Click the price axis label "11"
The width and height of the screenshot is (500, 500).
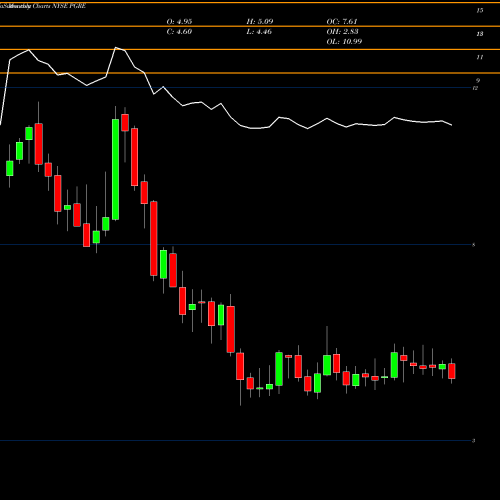point(479,57)
